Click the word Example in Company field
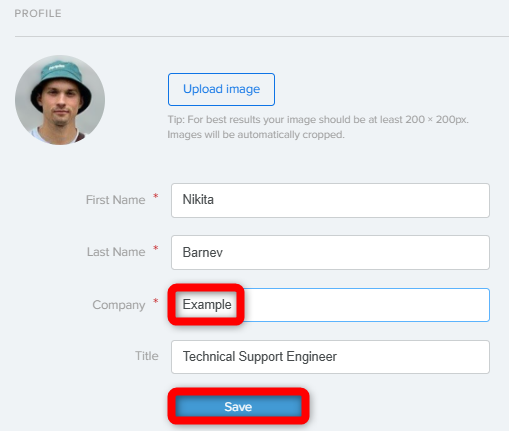The image size is (509, 431). [x=207, y=305]
